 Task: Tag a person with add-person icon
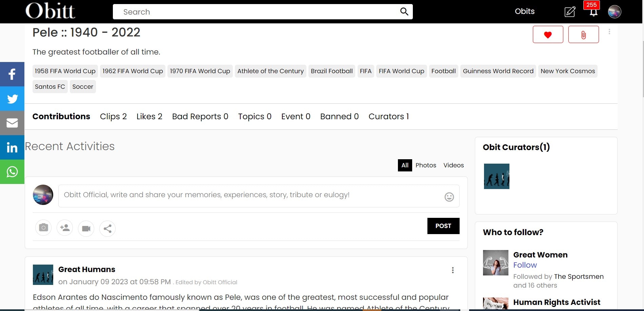tap(65, 228)
